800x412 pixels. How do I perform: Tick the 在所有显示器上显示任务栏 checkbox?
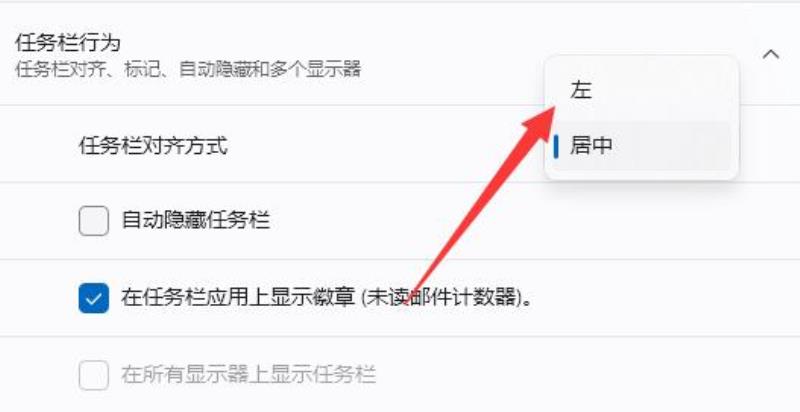tap(93, 375)
